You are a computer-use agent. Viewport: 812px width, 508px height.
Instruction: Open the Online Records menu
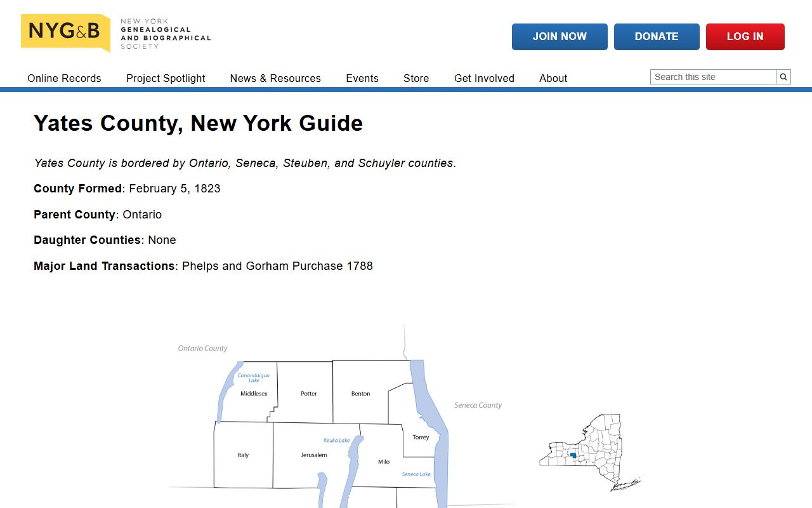[64, 78]
